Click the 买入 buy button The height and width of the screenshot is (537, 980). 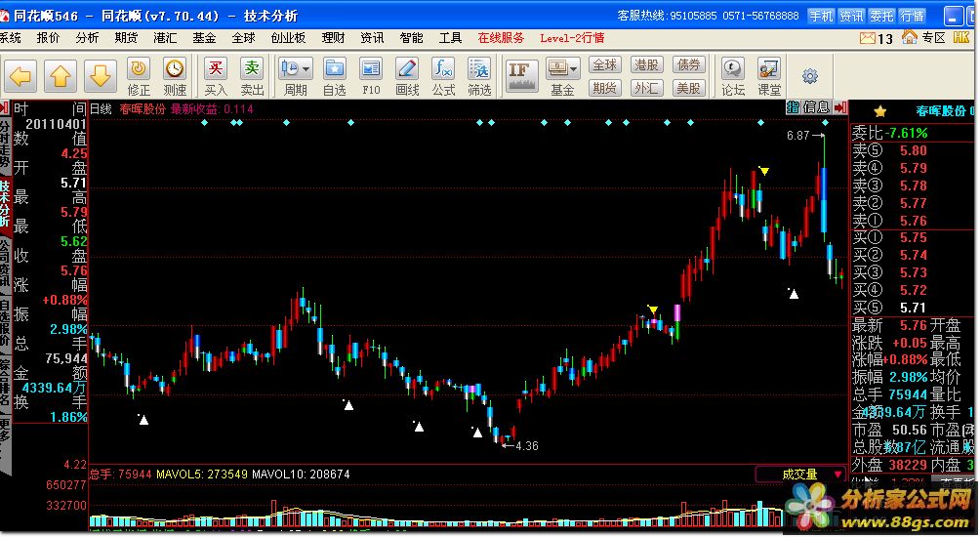pyautogui.click(x=216, y=77)
